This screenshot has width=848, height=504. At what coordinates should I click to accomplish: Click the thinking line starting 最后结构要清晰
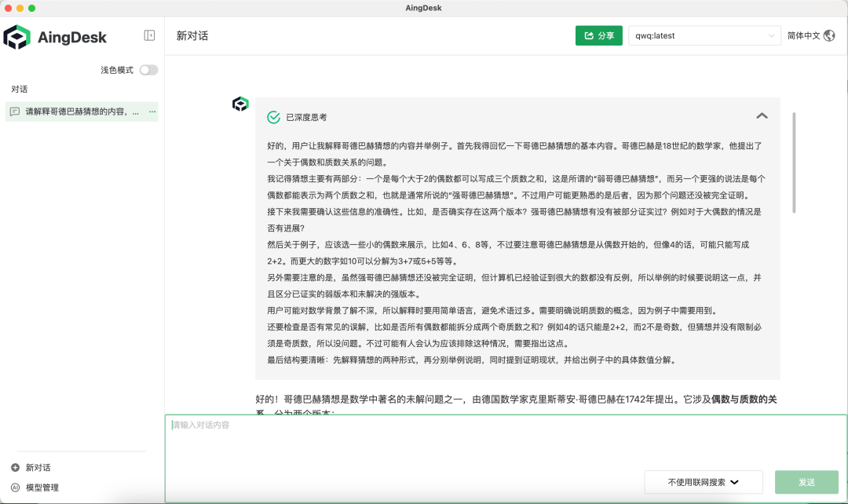[473, 360]
